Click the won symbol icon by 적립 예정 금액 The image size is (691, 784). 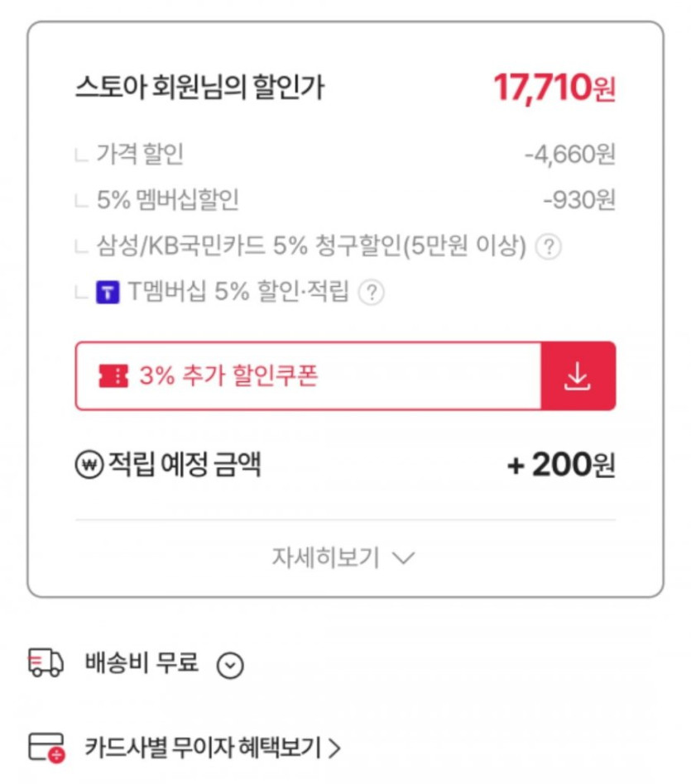(x=88, y=466)
